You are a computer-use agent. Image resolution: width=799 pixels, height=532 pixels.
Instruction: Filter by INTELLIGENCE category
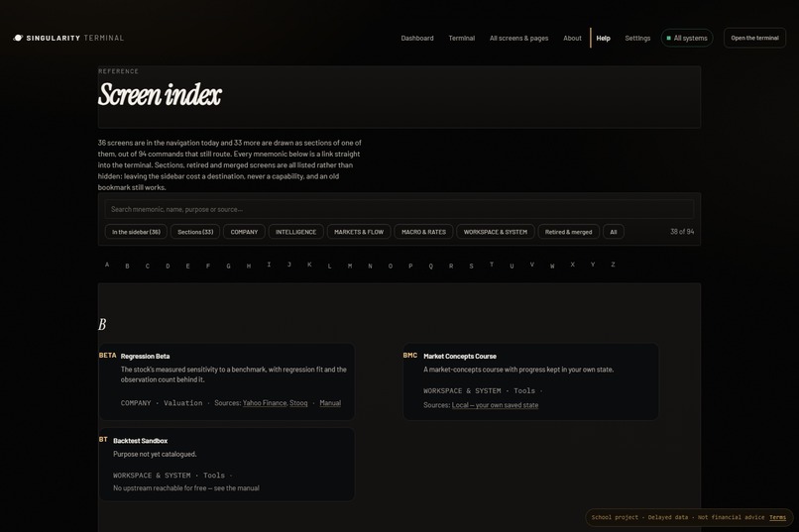point(295,232)
